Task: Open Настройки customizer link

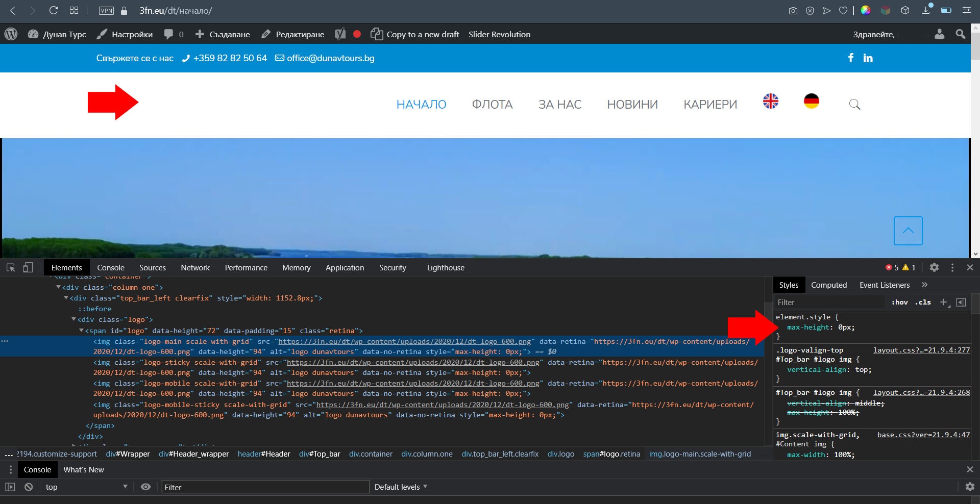Action: (x=125, y=34)
